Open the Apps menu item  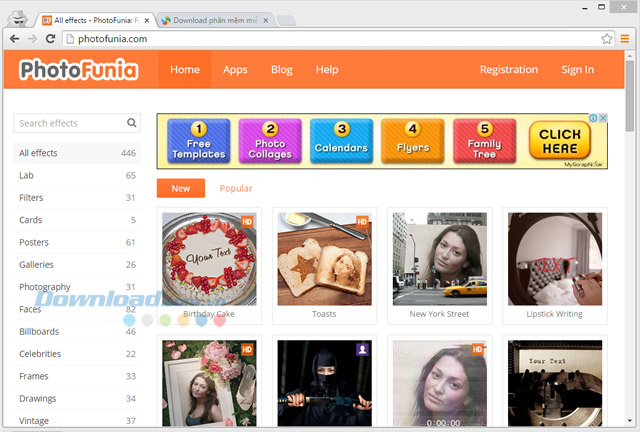tap(235, 69)
